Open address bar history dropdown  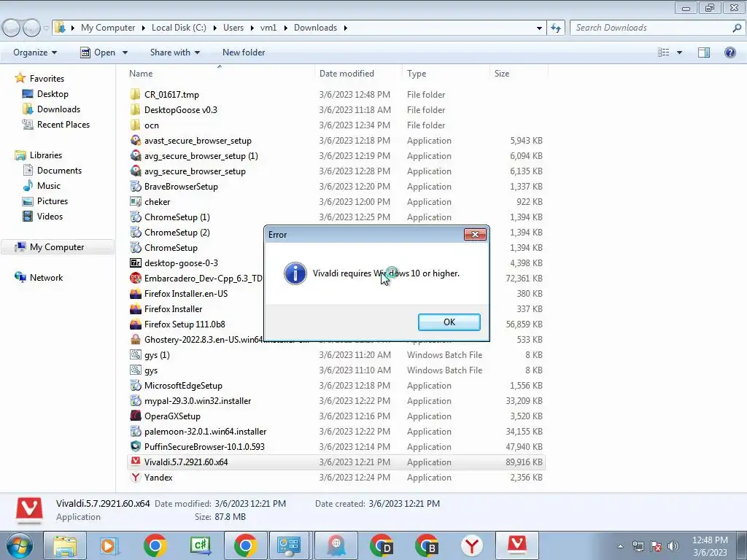click(539, 28)
